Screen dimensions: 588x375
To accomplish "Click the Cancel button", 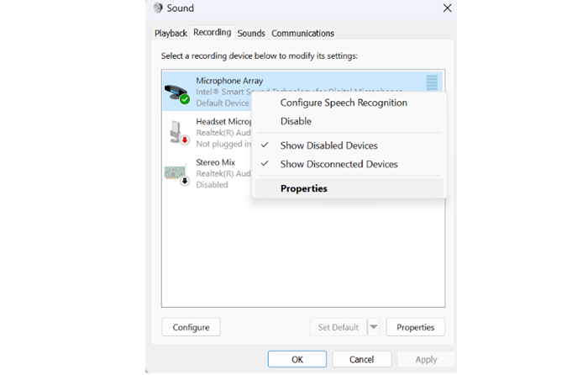I will click(x=362, y=360).
